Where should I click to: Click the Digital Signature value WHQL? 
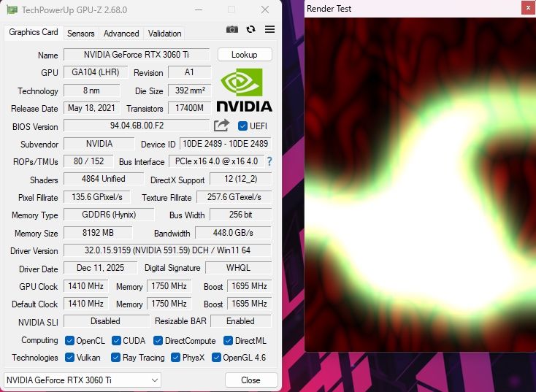click(238, 268)
